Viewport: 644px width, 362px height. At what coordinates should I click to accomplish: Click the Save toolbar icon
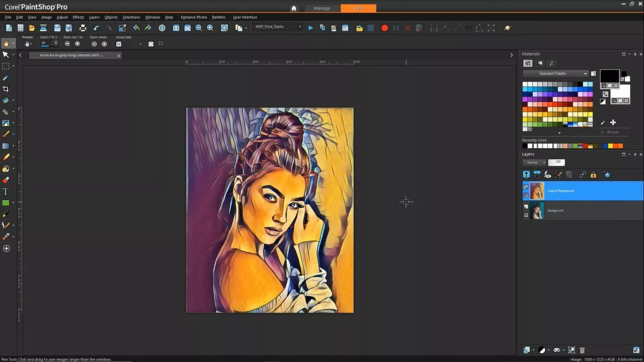click(57, 28)
